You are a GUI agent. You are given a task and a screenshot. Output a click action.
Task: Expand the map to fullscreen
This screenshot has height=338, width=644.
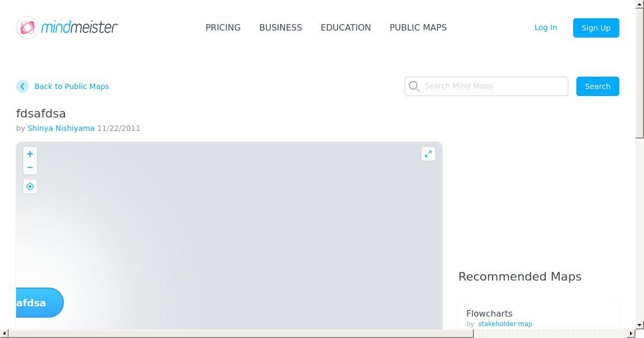428,154
